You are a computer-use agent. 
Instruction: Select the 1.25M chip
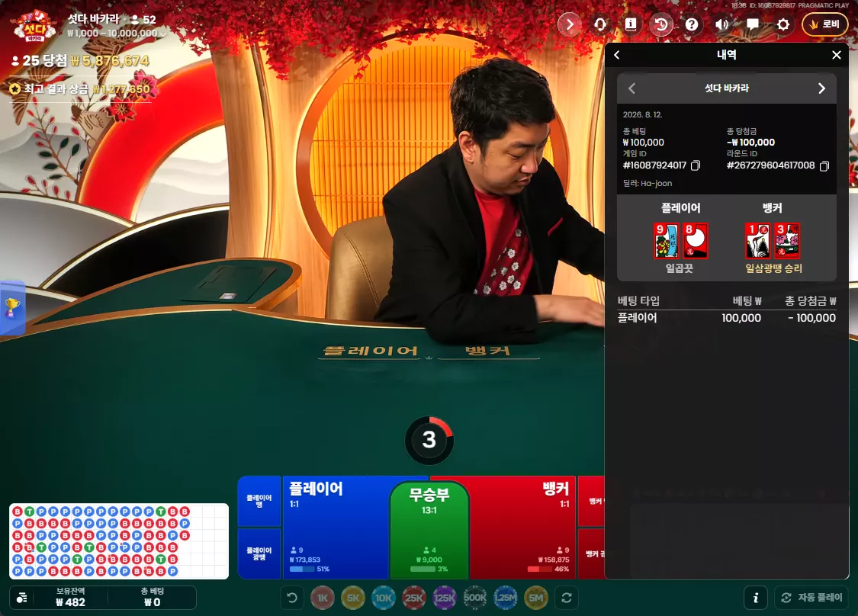506,598
